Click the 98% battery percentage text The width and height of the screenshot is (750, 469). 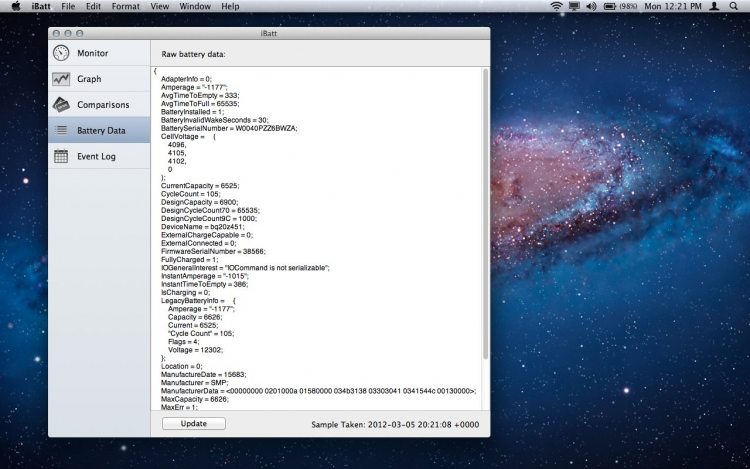(x=628, y=6)
